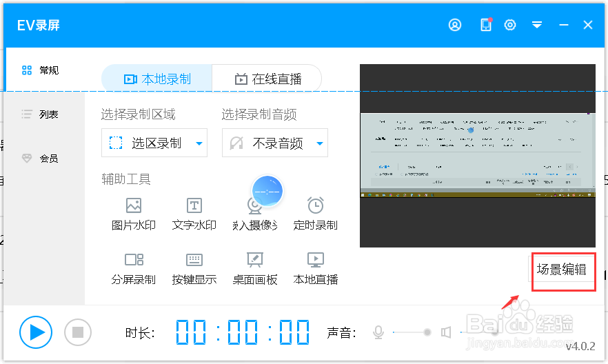Open the mobile device icon in title bar

coord(486,25)
